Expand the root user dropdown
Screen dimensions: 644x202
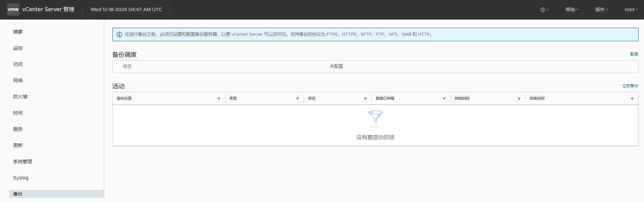[x=631, y=9]
